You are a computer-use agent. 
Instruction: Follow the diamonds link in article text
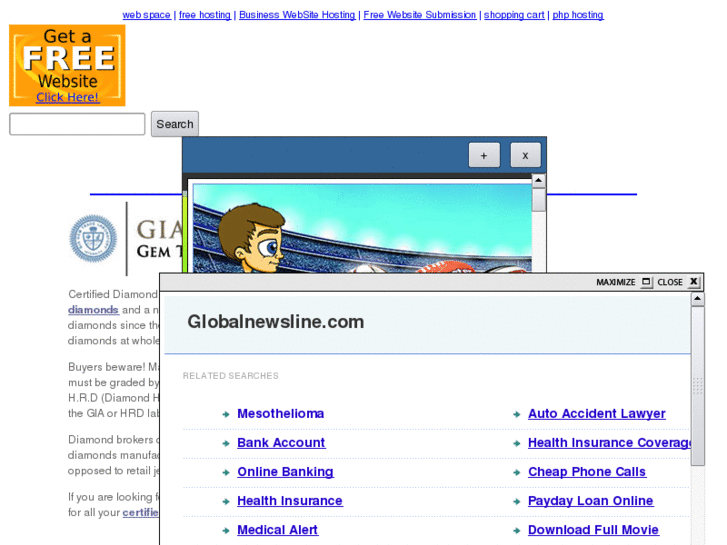(93, 310)
